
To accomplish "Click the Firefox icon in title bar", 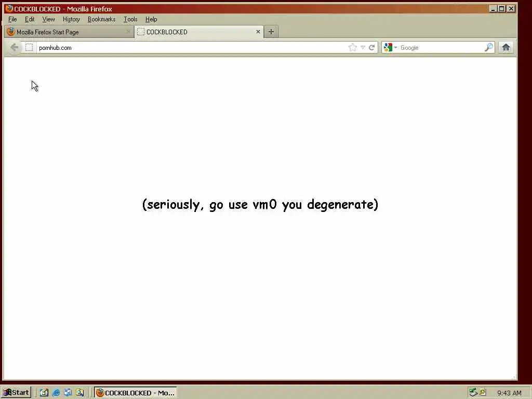I will tap(9, 8).
